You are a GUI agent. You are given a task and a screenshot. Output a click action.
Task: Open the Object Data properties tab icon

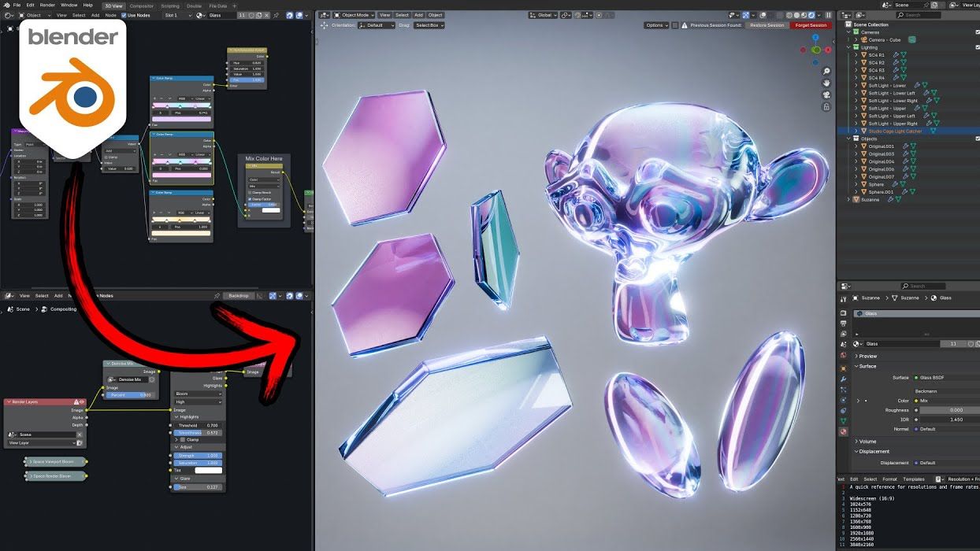[x=844, y=420]
